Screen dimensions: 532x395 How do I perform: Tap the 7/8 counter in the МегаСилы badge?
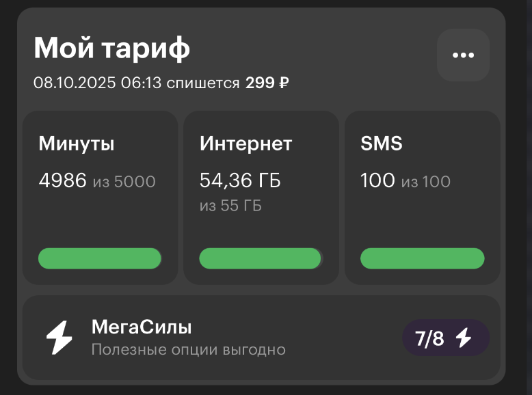(429, 338)
